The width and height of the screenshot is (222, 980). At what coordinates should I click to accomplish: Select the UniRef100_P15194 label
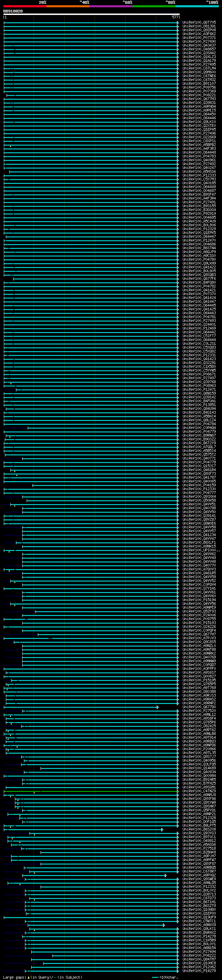tap(199, 600)
